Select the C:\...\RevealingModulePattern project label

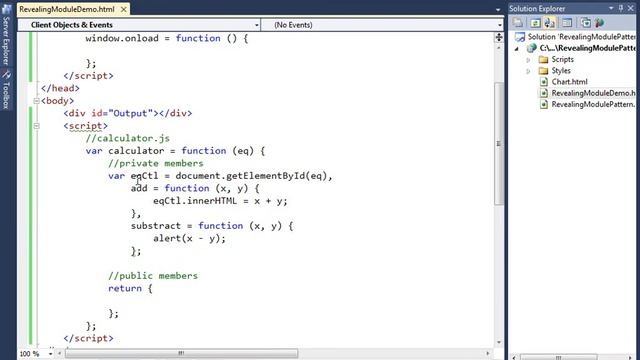click(x=587, y=48)
